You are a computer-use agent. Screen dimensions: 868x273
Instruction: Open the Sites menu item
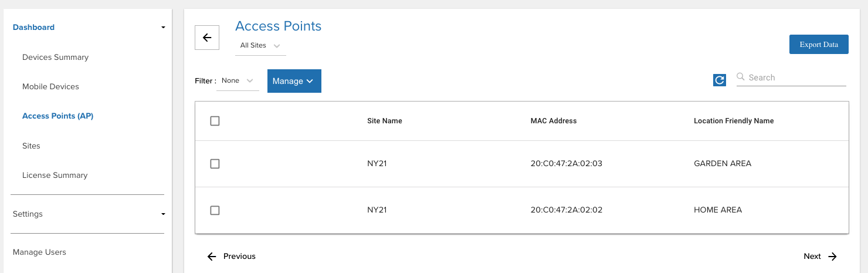click(31, 146)
